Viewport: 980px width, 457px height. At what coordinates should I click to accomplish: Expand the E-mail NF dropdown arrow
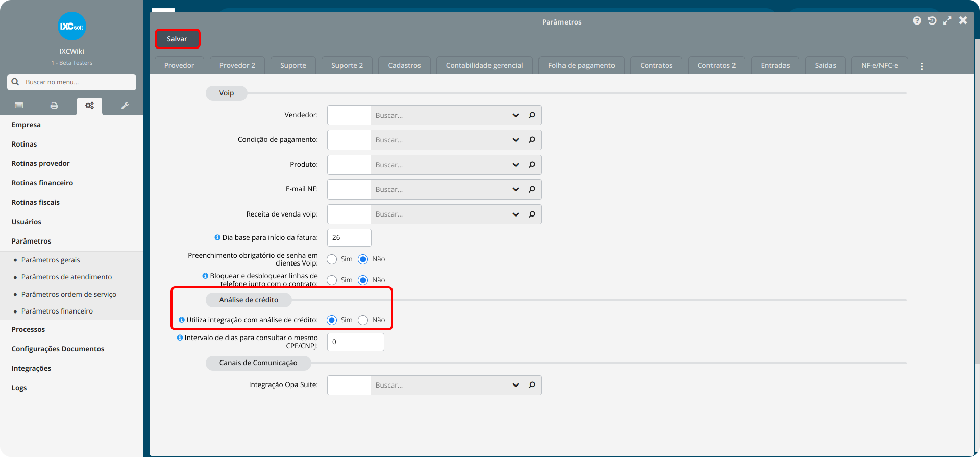click(x=516, y=189)
